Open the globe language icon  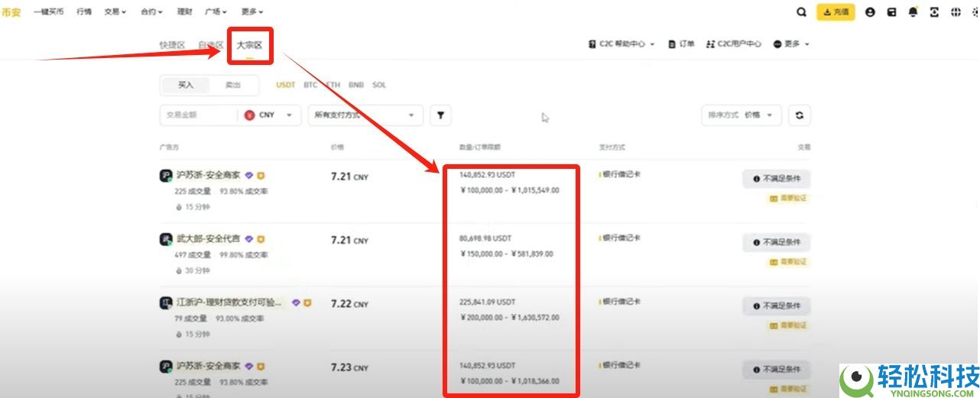(x=956, y=12)
